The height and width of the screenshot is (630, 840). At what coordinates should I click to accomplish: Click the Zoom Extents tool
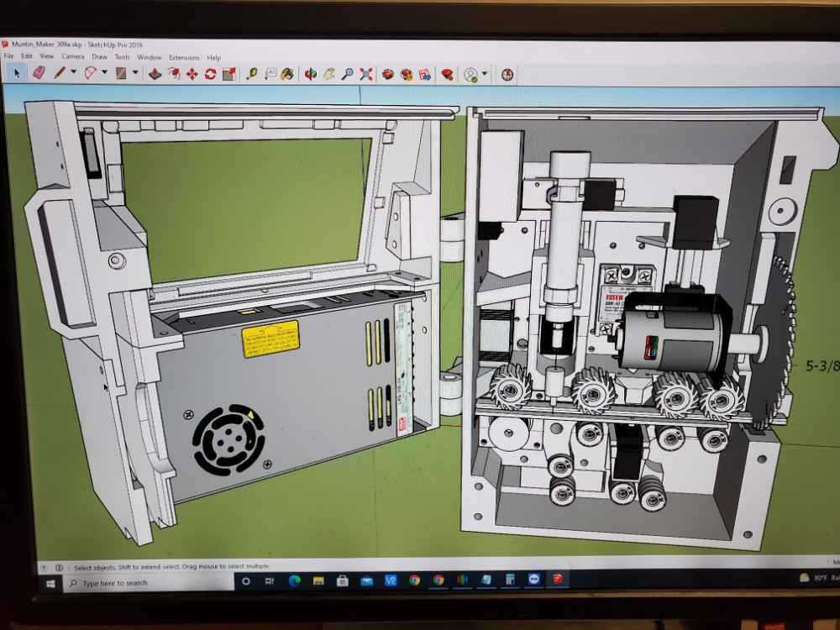point(366,74)
